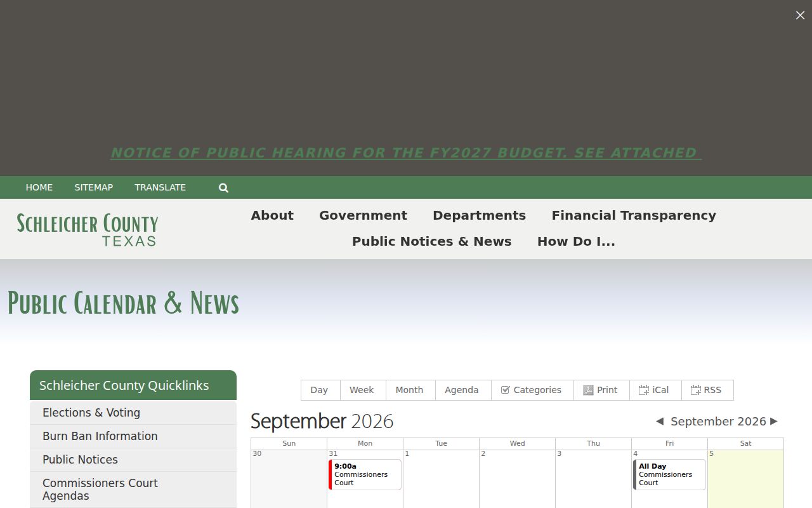Open the 9:00a Commissioners Court event
This screenshot has width=812, height=508.
365,474
